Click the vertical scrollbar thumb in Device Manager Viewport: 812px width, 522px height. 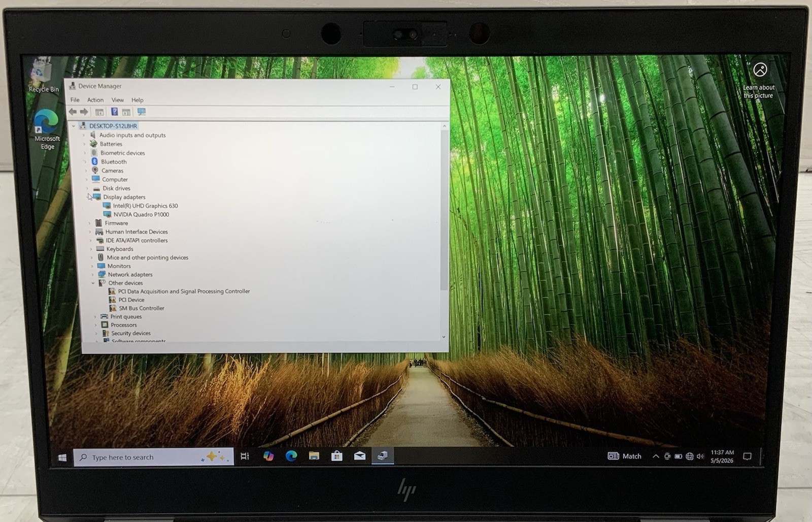tap(444, 210)
